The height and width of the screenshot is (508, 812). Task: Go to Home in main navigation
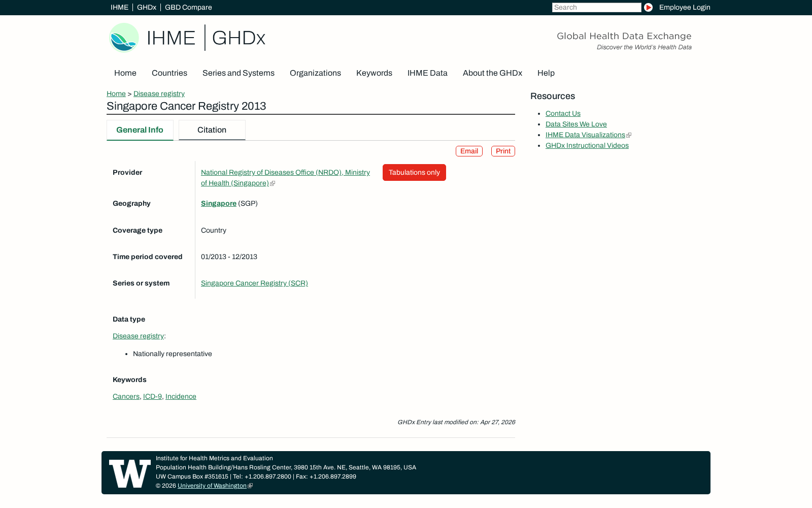125,73
